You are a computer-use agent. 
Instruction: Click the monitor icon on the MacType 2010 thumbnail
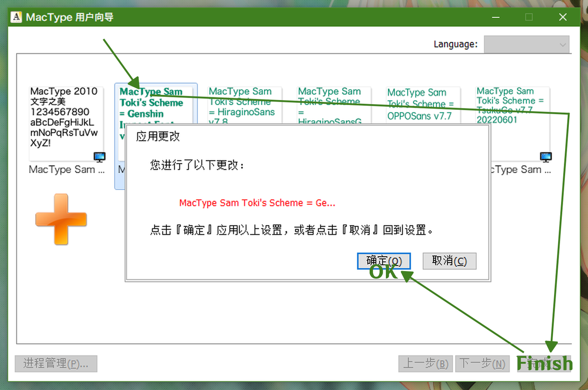coord(99,157)
